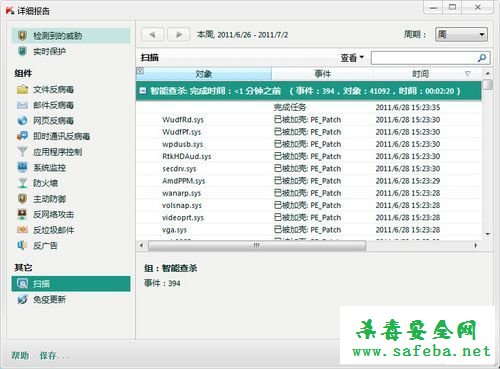Click the 系统监控 monitor icon

tap(22, 167)
